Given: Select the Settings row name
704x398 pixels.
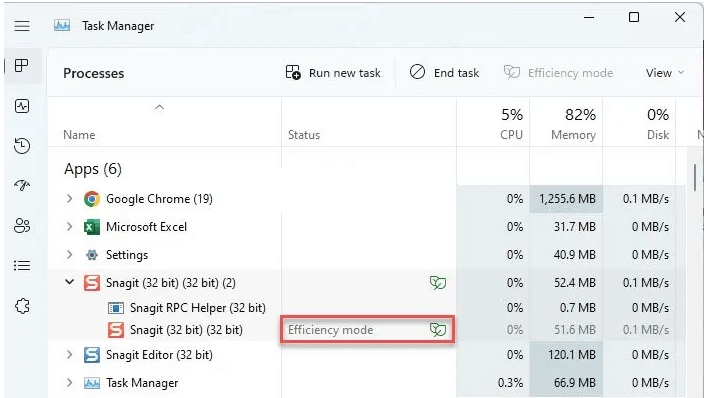Looking at the screenshot, I should [127, 255].
